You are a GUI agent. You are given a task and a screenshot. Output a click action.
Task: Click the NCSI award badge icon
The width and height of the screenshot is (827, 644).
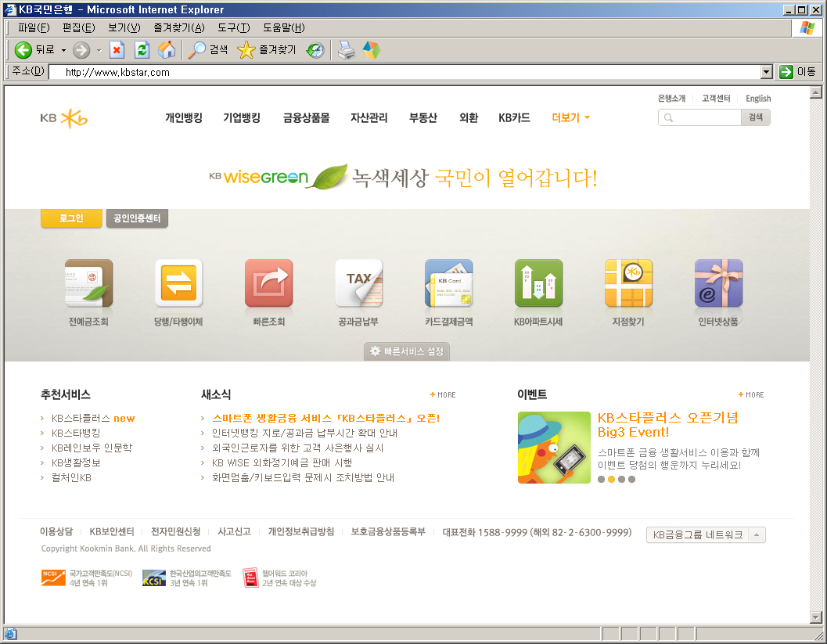(x=53, y=577)
